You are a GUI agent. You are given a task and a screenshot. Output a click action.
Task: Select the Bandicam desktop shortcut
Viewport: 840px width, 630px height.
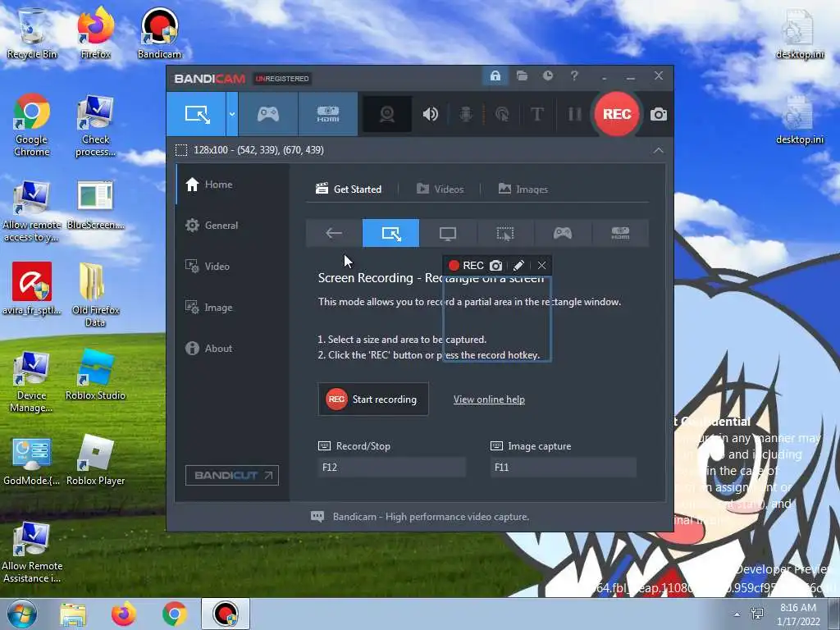tap(159, 33)
